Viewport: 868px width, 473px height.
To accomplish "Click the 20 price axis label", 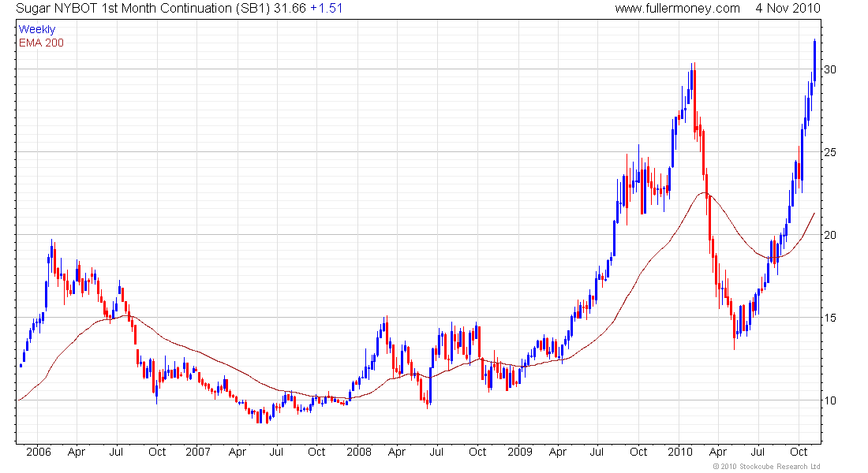I will point(830,235).
